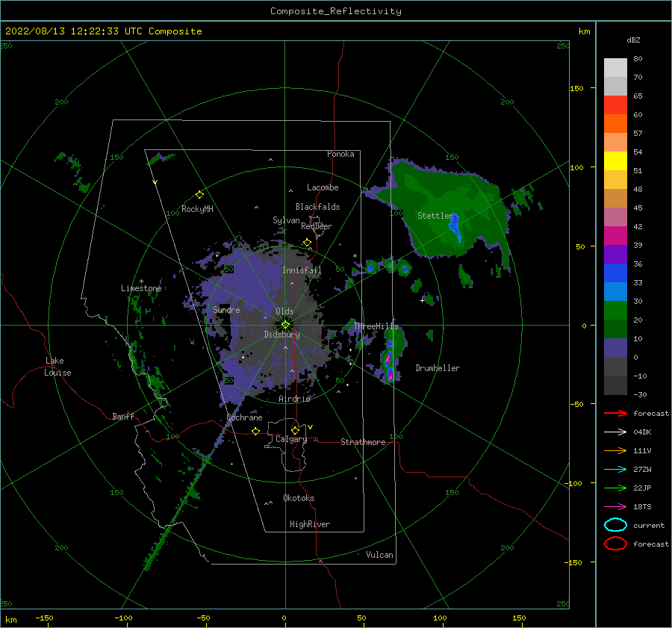Click the HighRiver label
The height and width of the screenshot is (628, 672).
tap(310, 524)
